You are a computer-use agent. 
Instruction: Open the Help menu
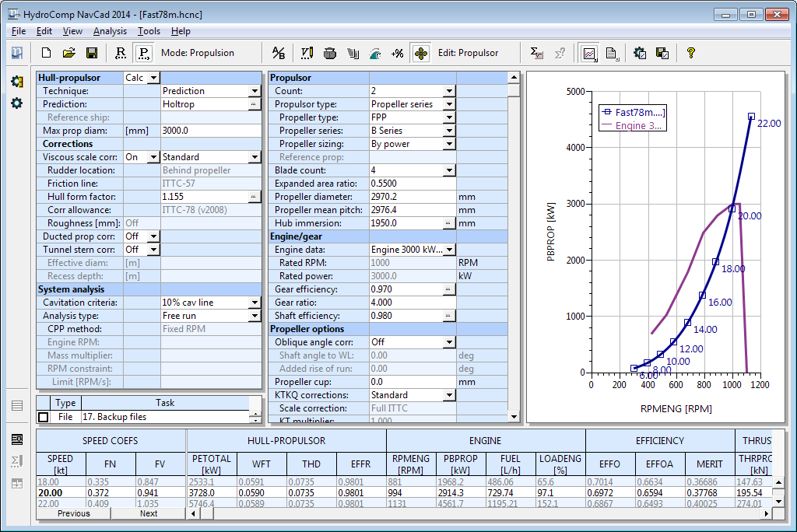click(x=181, y=31)
